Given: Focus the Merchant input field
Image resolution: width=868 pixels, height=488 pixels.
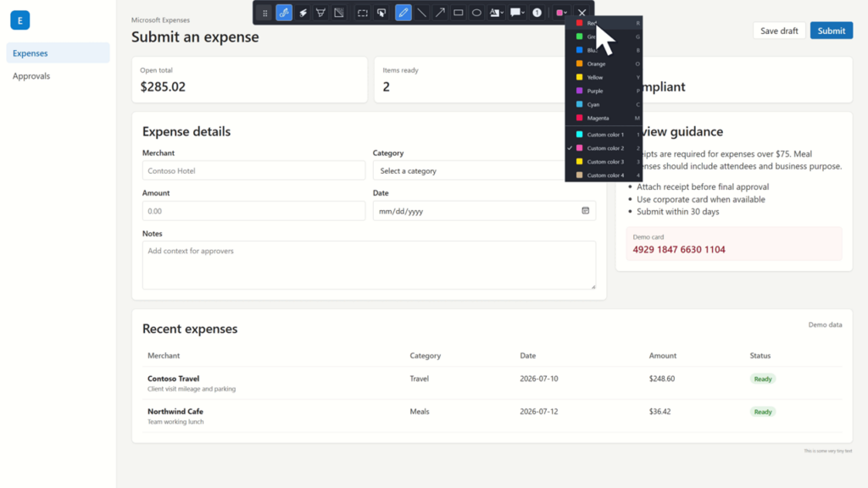Looking at the screenshot, I should [x=253, y=170].
